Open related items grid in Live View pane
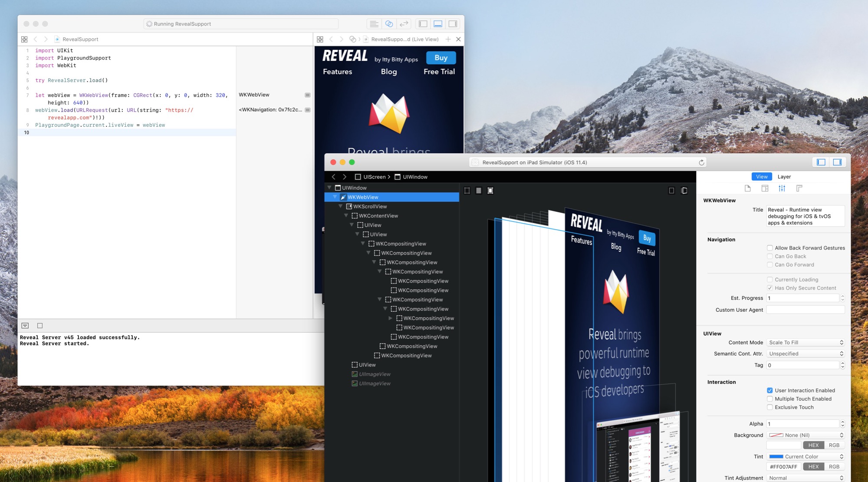 [x=320, y=40]
